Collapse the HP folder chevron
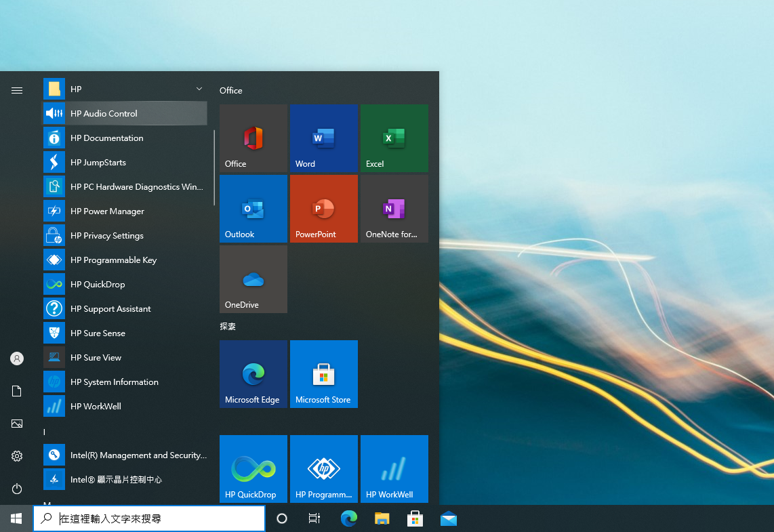774x532 pixels. click(x=199, y=89)
